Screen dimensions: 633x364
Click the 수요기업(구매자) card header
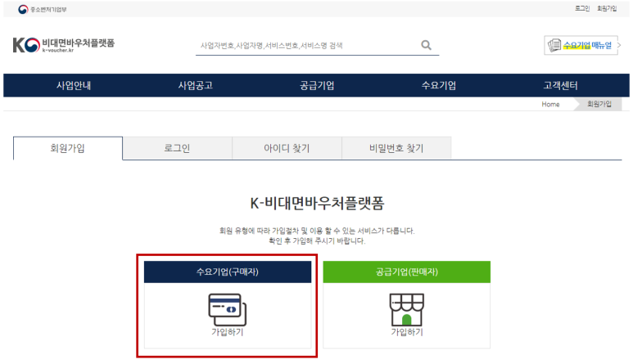coord(228,272)
